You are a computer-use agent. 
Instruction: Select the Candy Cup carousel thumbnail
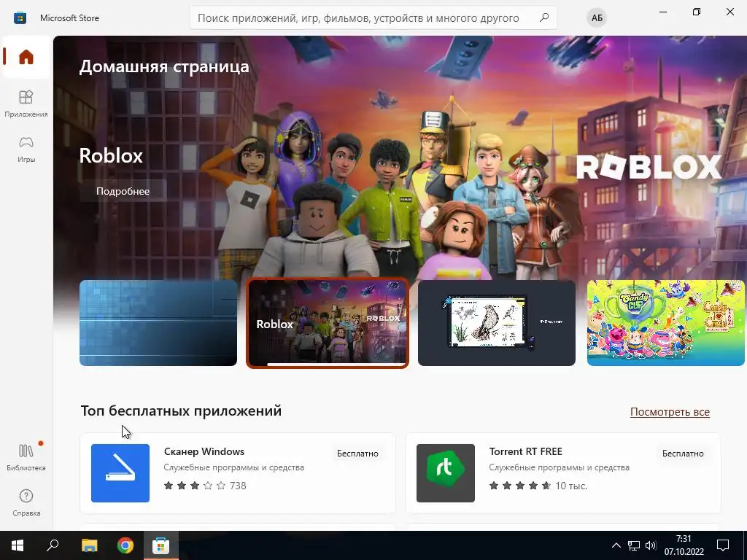pos(665,323)
